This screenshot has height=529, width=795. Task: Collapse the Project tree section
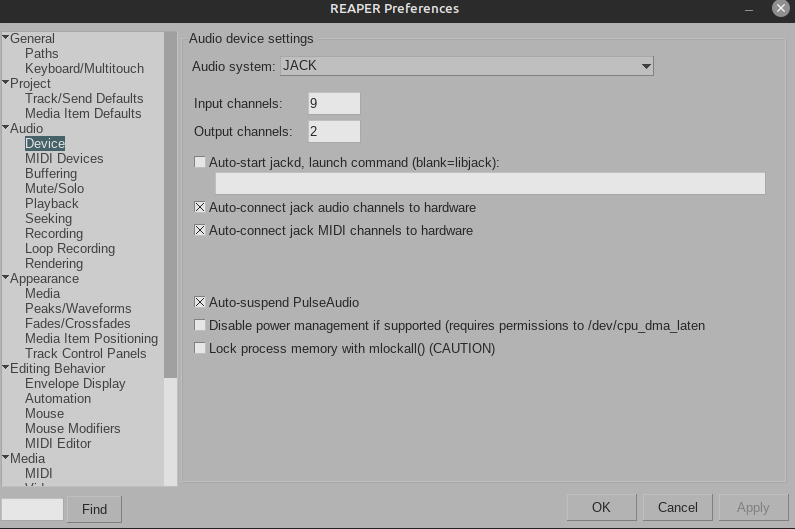(x=6, y=82)
